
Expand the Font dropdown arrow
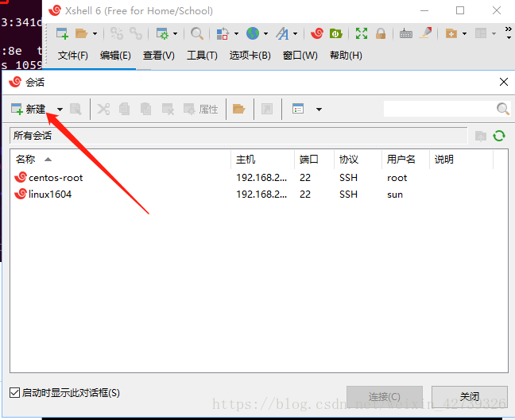[296, 33]
